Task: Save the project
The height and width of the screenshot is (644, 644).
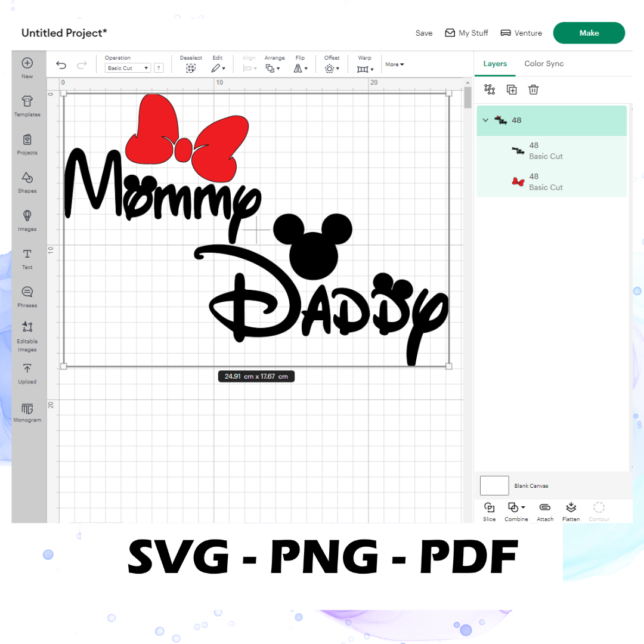Action: click(424, 33)
